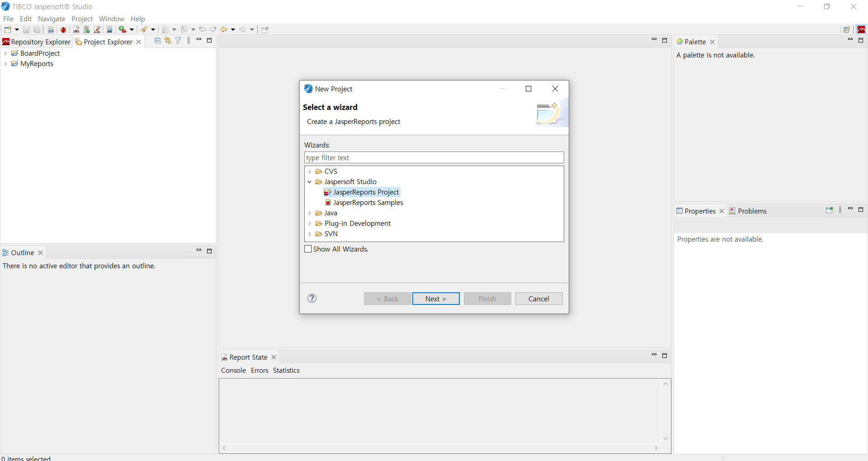Click the filter icon in Project Explorer
The width and height of the screenshot is (868, 461).
(178, 41)
